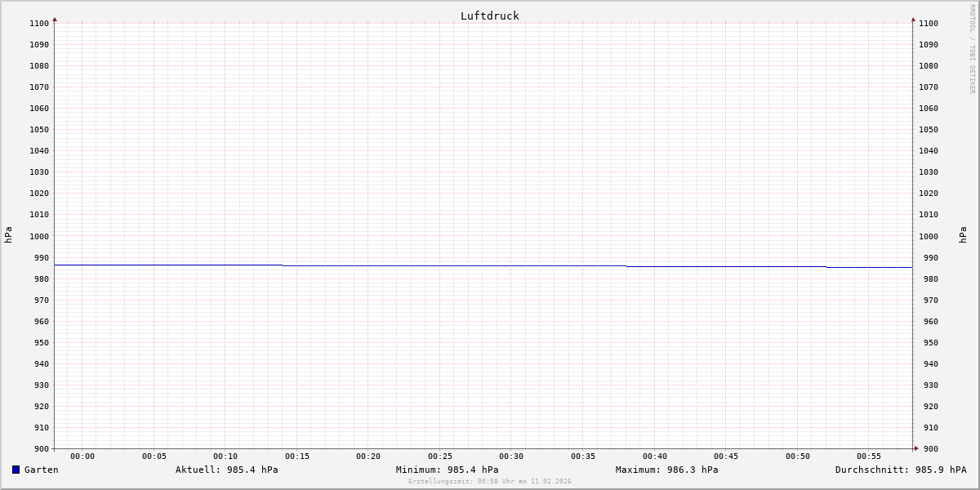
Task: Click the red arrow at the x-axis end
Action: tap(915, 448)
